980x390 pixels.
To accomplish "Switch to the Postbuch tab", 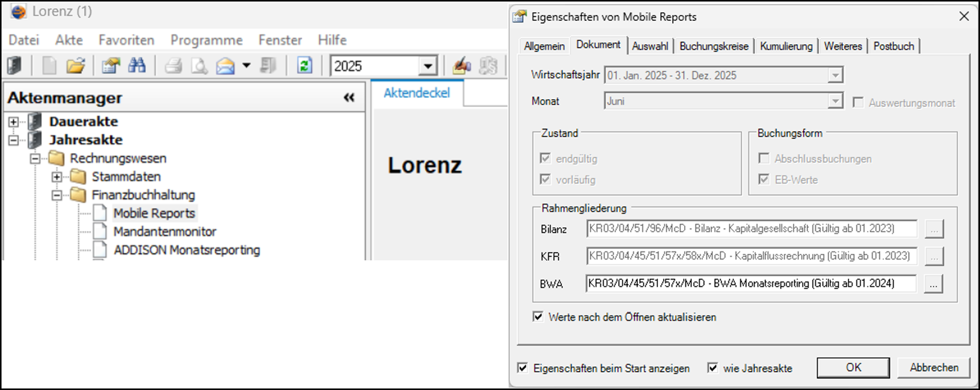I will 894,46.
